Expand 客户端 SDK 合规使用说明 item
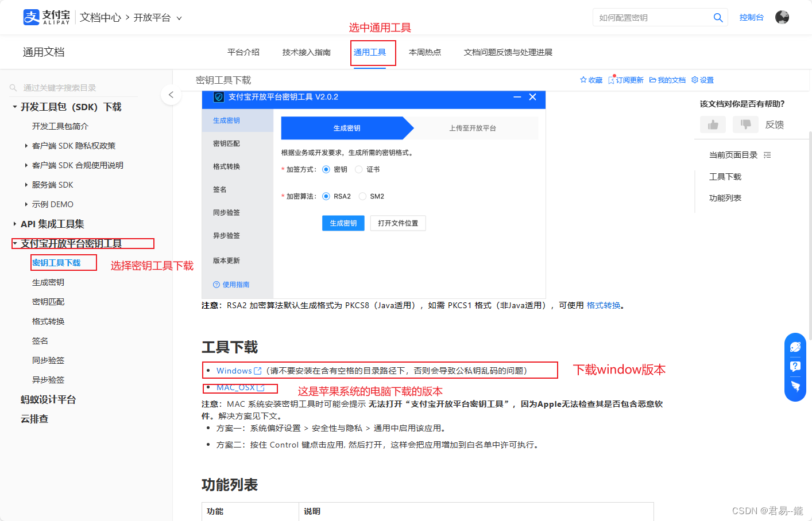The height and width of the screenshot is (521, 812). pos(26,165)
